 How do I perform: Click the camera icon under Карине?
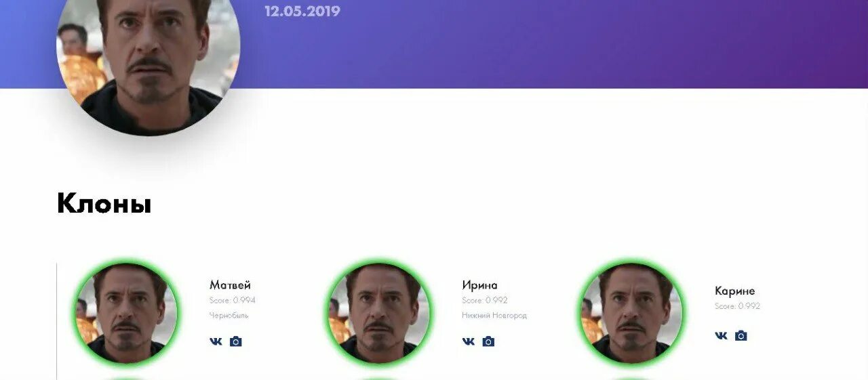pos(741,335)
